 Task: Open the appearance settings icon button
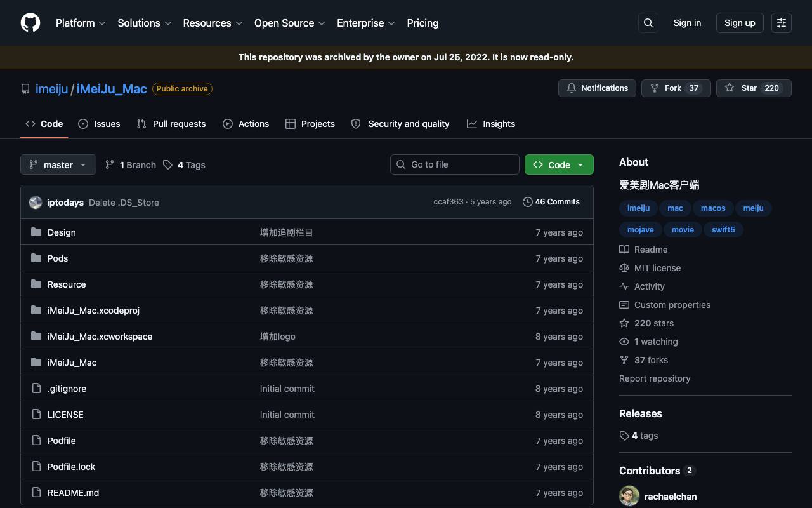(782, 23)
